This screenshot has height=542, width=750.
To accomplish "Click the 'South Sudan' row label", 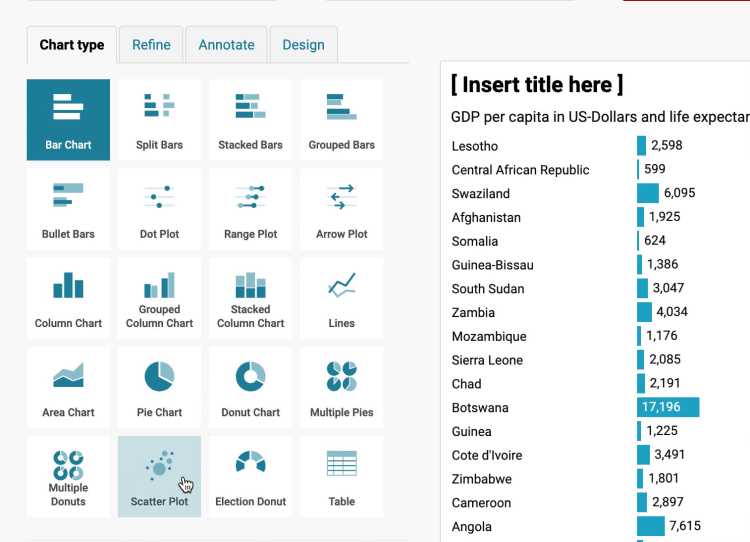I will pos(488,289).
